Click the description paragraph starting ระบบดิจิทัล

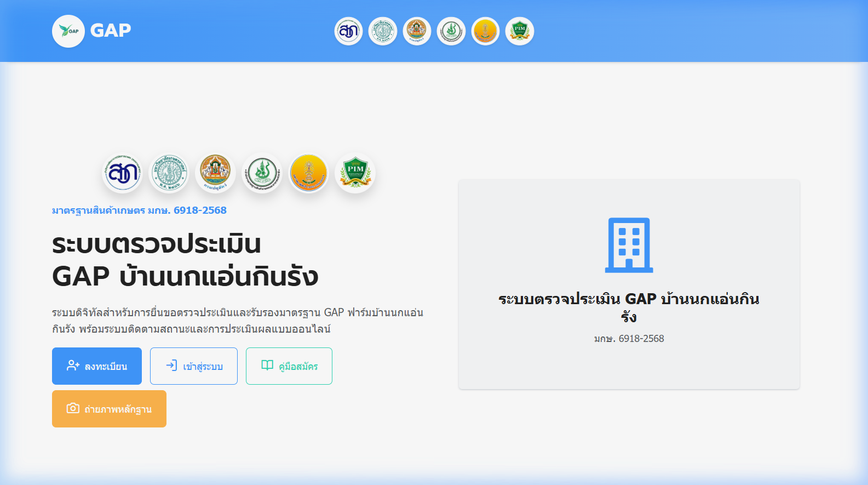[238, 321]
